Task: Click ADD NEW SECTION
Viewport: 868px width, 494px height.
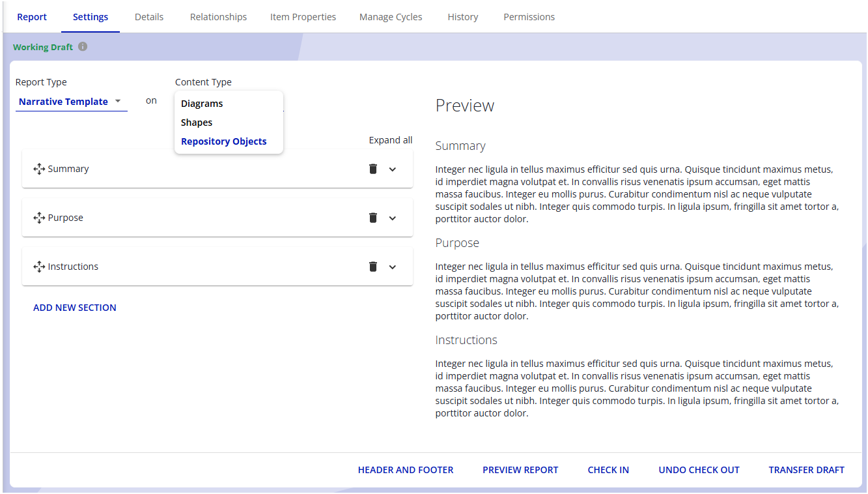Action: point(75,308)
